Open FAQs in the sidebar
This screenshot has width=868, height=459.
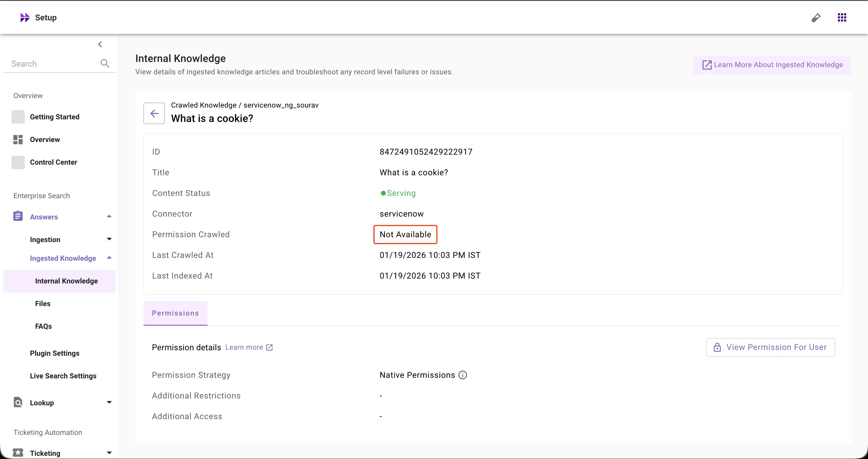43,326
